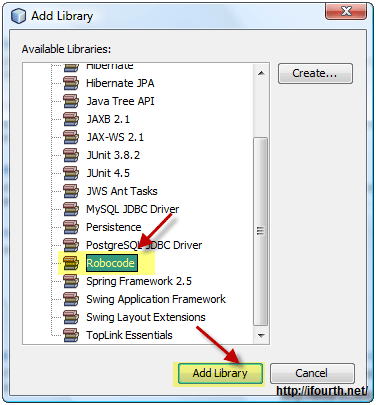Click the JWS Ant Tasks library icon
The image size is (376, 405).
(71, 191)
